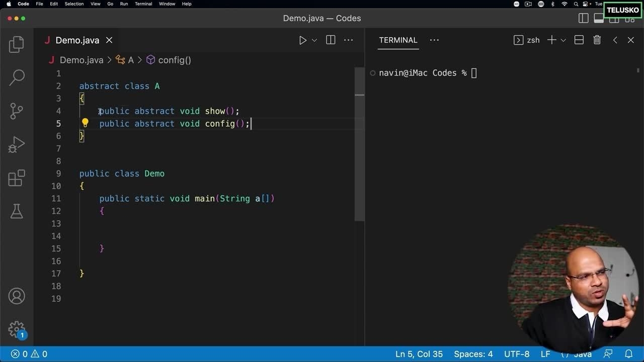644x362 pixels.
Task: Click the UTF-8 encoding status item
Action: click(517, 354)
